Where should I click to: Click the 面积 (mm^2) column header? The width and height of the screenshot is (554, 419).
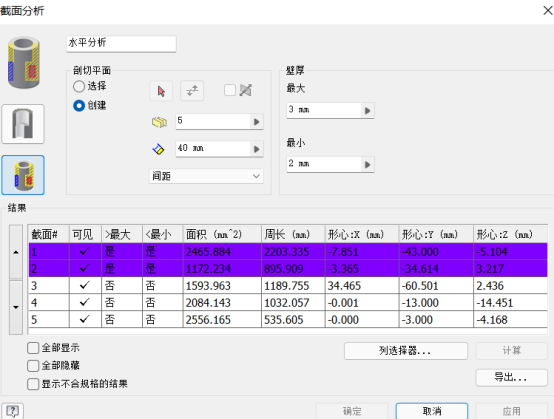(x=222, y=234)
